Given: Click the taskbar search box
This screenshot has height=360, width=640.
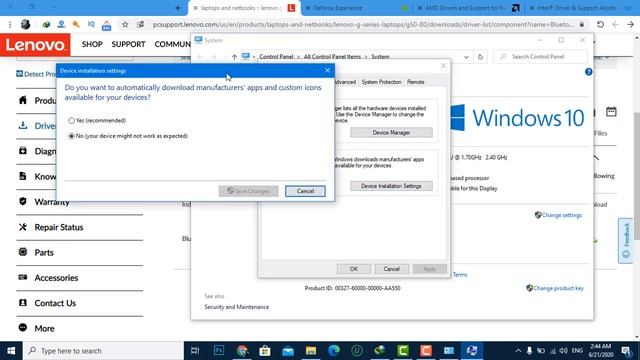Looking at the screenshot, I should click(103, 351).
